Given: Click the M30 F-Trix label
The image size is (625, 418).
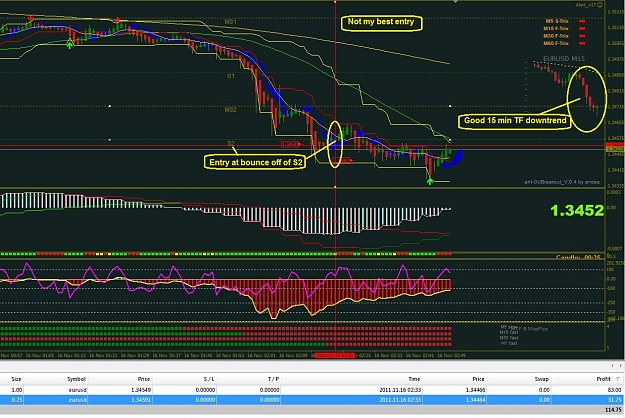Looking at the screenshot, I should tap(556, 36).
